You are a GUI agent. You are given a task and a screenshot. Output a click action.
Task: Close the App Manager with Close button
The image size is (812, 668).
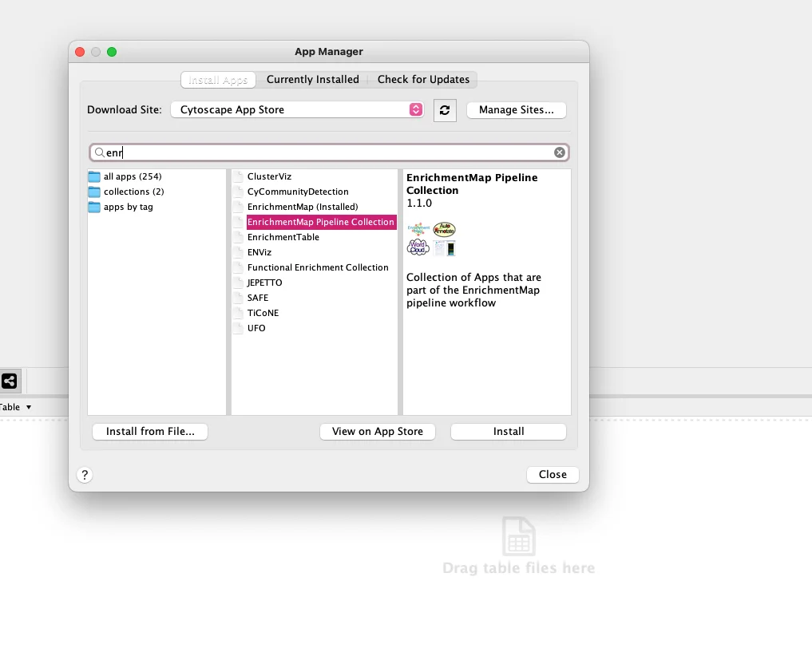pyautogui.click(x=553, y=474)
